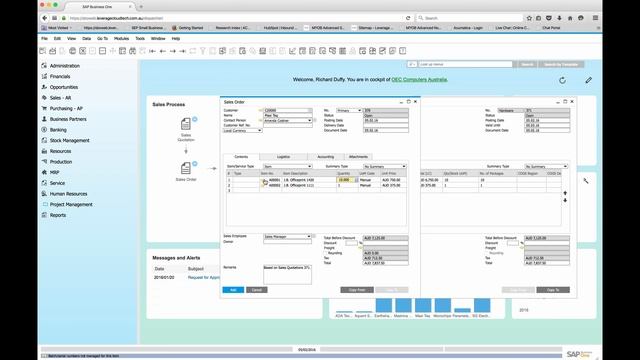Viewport: 640px width, 360px height.
Task: Open the Sales Quotation document icon
Action: pyautogui.click(x=186, y=124)
